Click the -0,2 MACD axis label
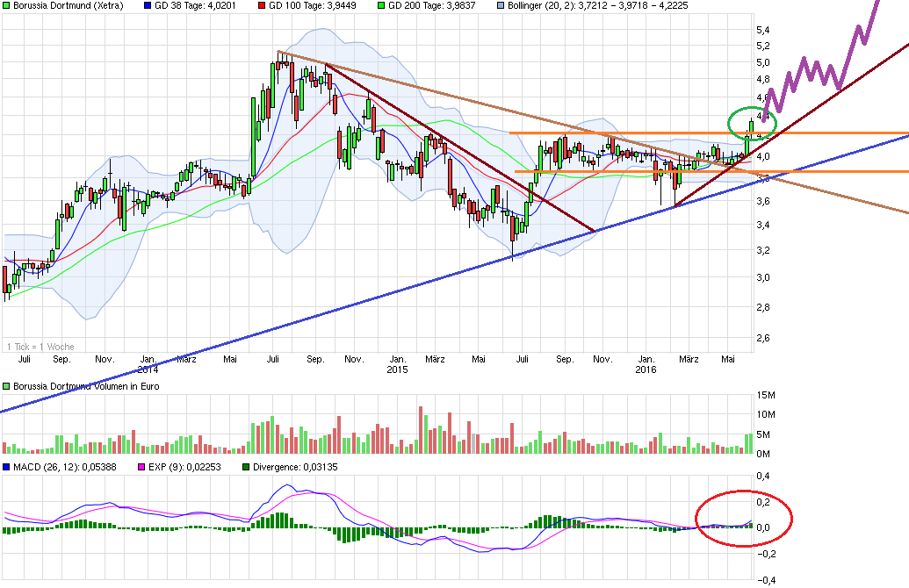909x588 pixels. [x=766, y=554]
